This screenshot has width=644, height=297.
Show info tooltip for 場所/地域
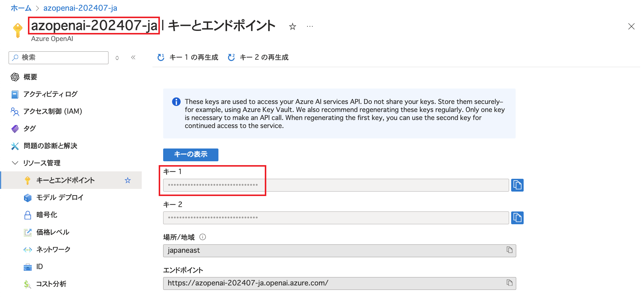[203, 237]
